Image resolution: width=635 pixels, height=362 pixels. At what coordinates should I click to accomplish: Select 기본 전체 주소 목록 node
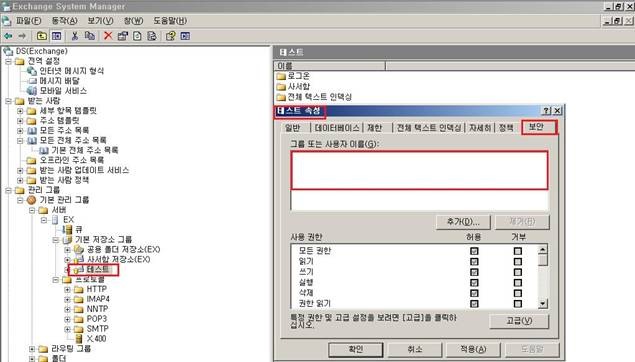coord(85,150)
